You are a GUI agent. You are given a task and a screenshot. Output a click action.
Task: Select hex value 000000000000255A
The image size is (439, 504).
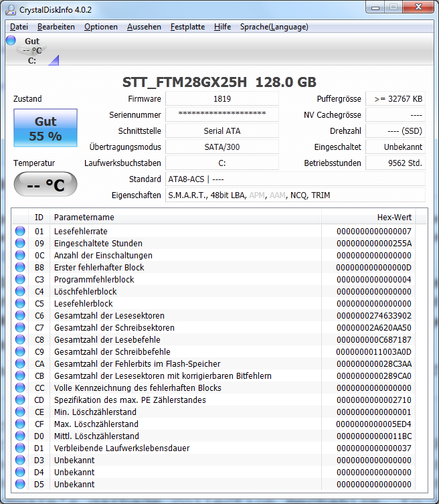pos(374,244)
